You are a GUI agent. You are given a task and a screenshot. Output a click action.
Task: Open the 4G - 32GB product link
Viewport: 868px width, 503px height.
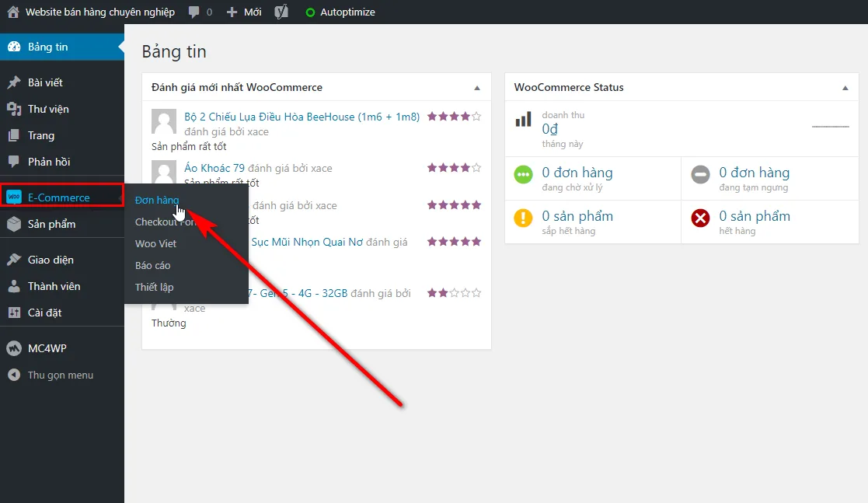point(298,293)
